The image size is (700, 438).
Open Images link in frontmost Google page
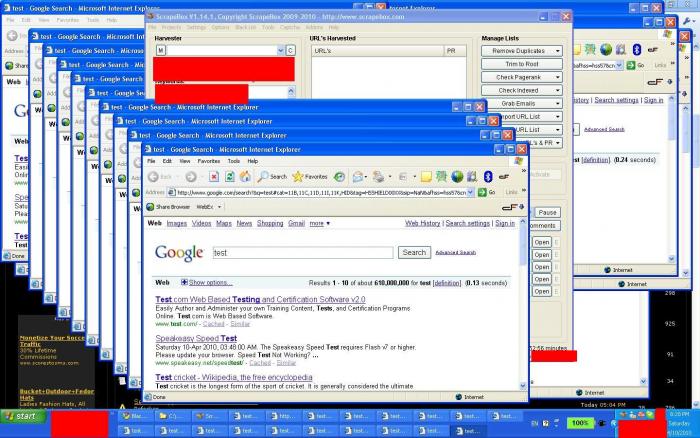coord(177,223)
